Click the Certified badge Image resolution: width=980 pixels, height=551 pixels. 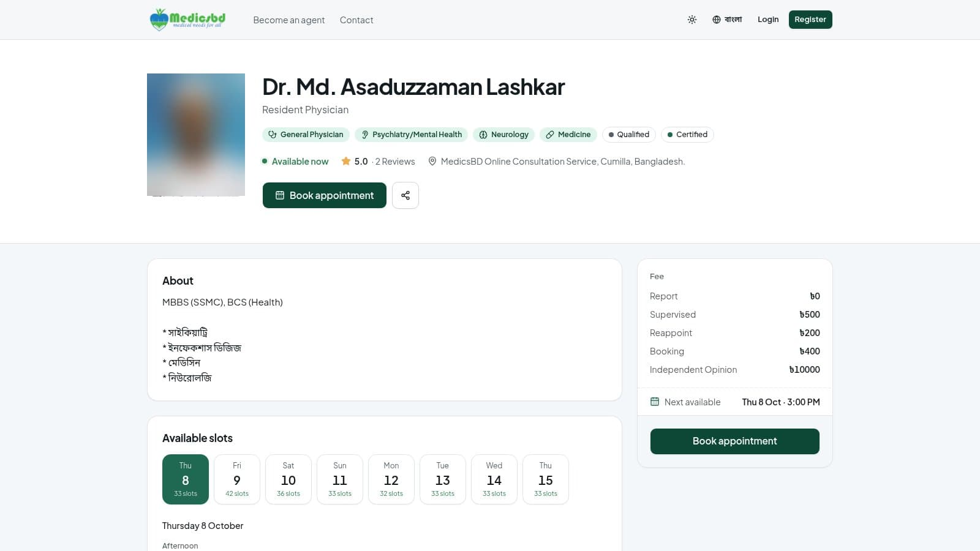(687, 135)
